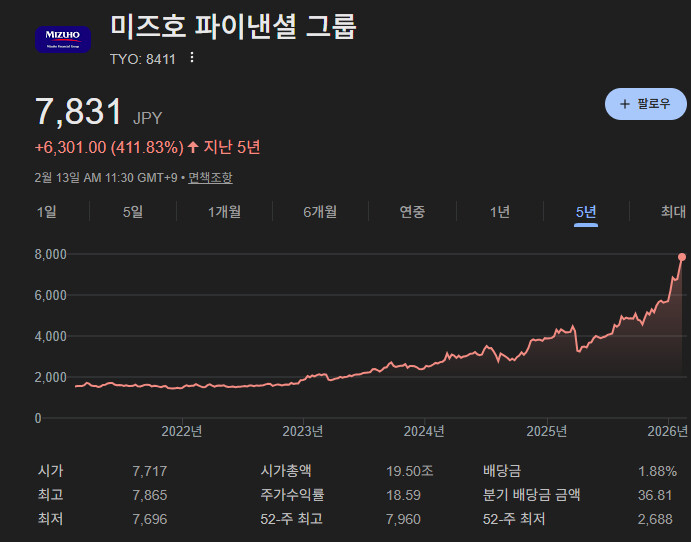Switch to the 1개월 range tab
Screen dimensions: 691x542
coord(224,212)
